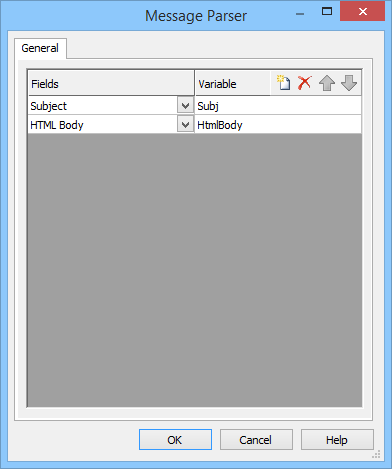The width and height of the screenshot is (392, 469).
Task: Confirm with the OK button
Action: pos(175,440)
